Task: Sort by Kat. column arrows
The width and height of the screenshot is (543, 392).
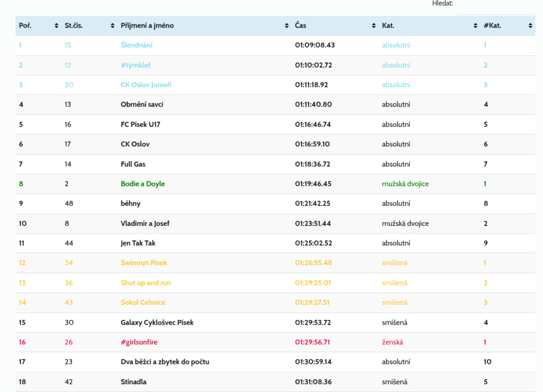Action: tap(476, 25)
